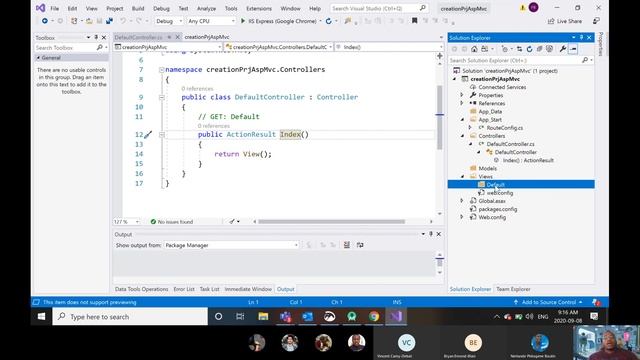Click Solution Explorer Home icon
The image size is (640, 360).
point(474,49)
